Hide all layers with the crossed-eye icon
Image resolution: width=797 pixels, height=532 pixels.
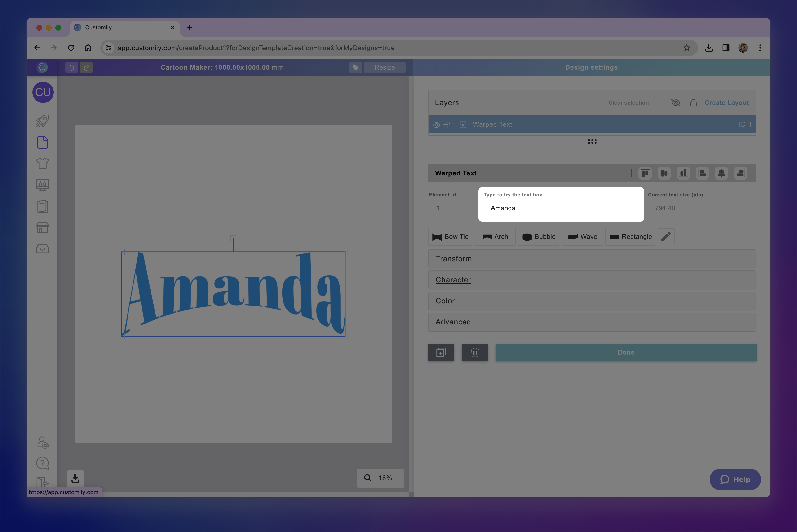pyautogui.click(x=676, y=102)
